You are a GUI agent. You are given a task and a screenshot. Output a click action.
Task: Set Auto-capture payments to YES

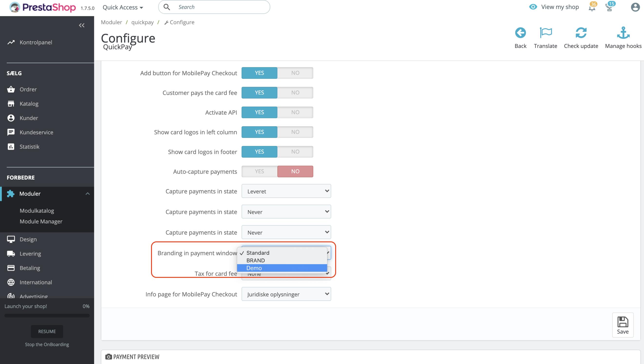click(x=259, y=171)
